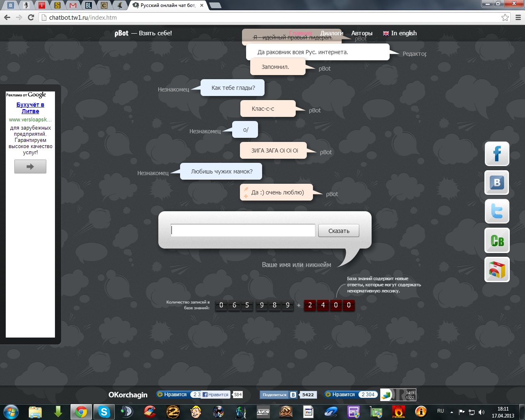Share the page on Facebook via sidebar icon
Screen dimensions: 525x420
click(497, 154)
